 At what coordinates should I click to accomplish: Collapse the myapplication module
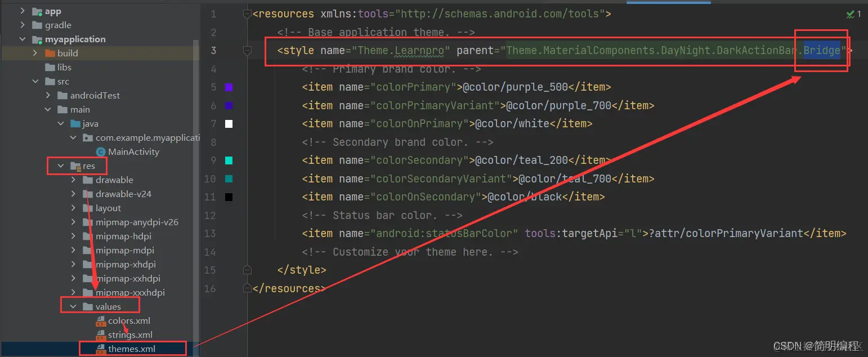[x=23, y=39]
